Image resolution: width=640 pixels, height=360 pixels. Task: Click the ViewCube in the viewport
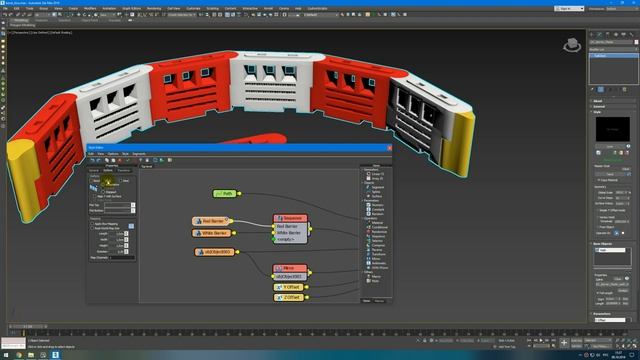point(572,44)
